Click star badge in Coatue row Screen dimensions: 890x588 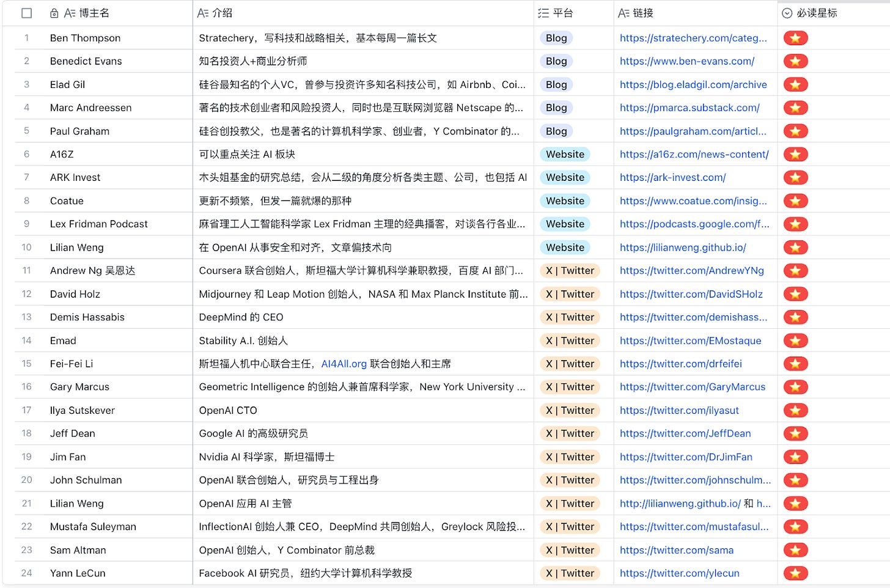click(795, 200)
